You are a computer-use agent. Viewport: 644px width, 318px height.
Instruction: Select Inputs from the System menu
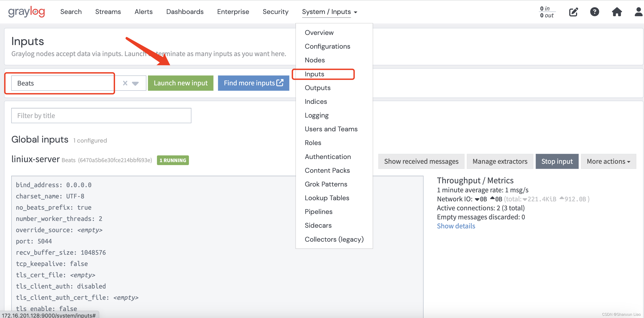pos(314,74)
